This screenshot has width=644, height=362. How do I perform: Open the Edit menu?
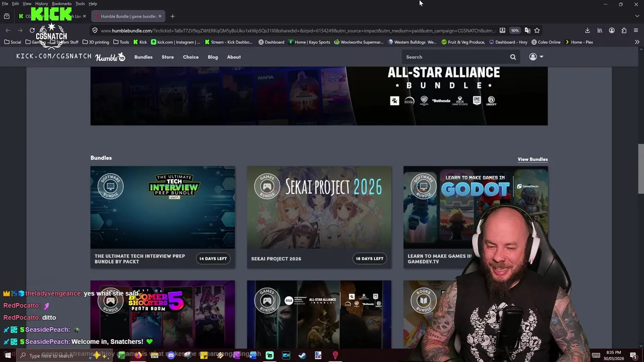(x=16, y=4)
